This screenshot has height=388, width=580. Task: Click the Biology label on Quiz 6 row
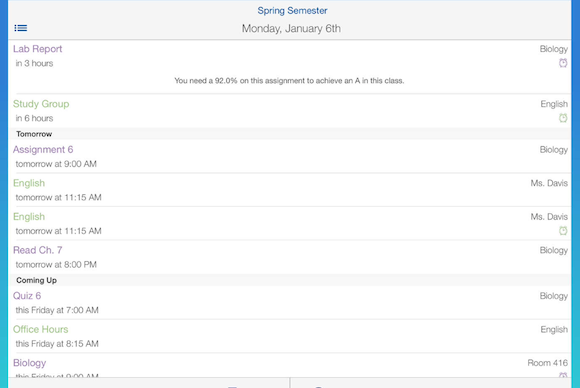click(x=553, y=296)
